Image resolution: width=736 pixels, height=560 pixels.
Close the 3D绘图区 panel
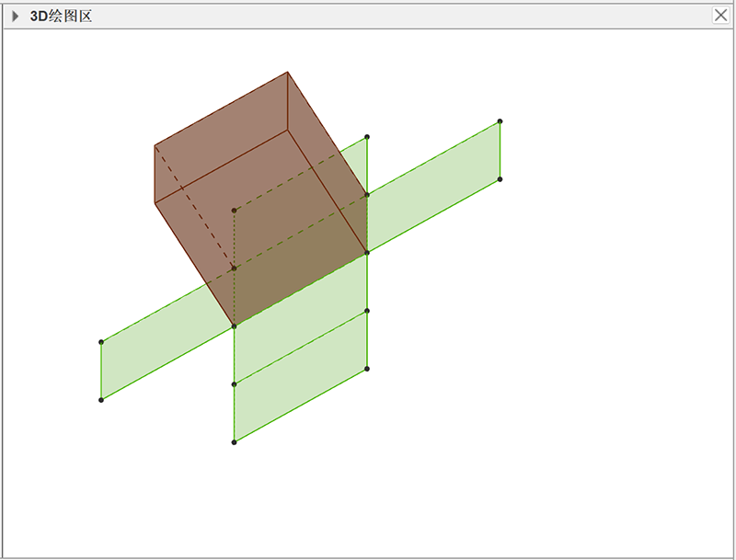(x=721, y=15)
